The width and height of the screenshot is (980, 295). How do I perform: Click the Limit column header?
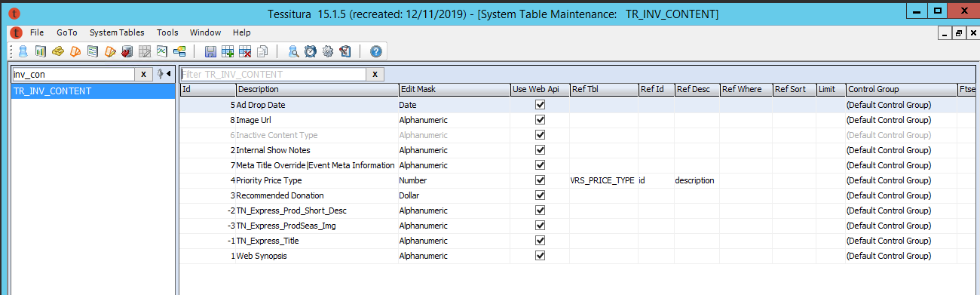(831, 89)
